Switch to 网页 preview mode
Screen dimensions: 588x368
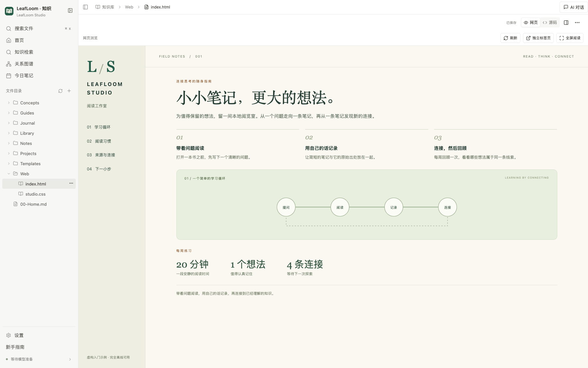point(531,23)
